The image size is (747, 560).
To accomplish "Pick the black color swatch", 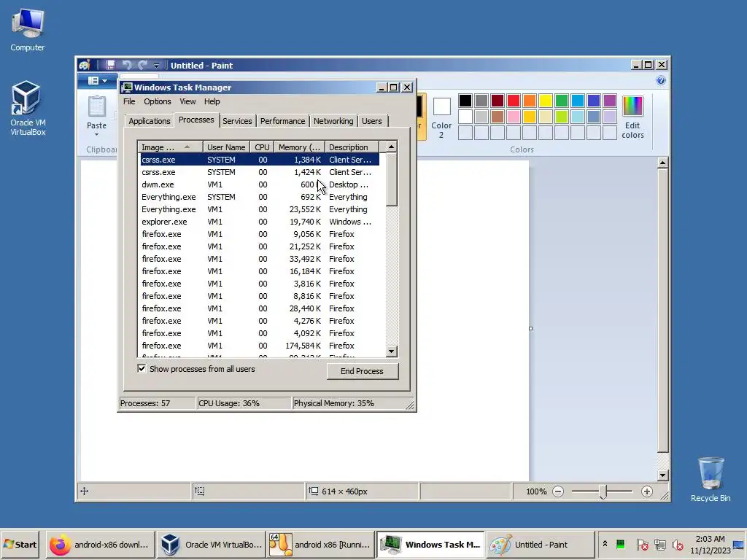I will (465, 101).
